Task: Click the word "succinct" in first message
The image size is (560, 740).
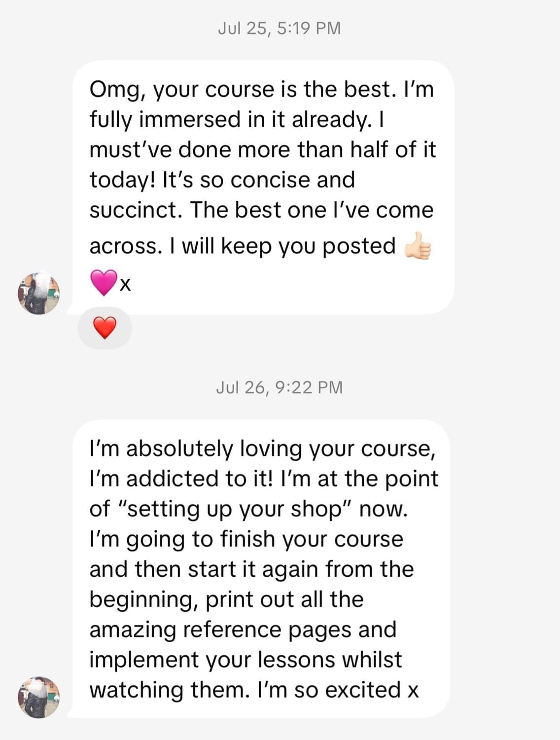Action: (135, 210)
